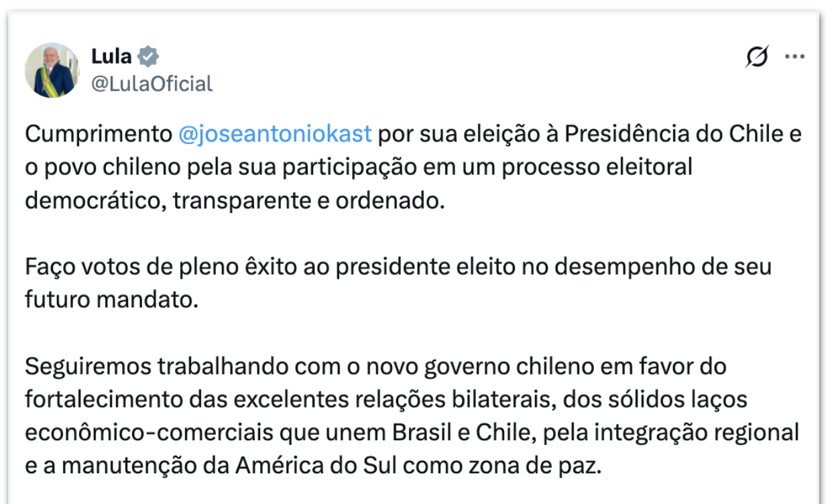Click the line starting 'fortalecimento das excelentes'
The width and height of the screenshot is (834, 504).
tap(385, 399)
